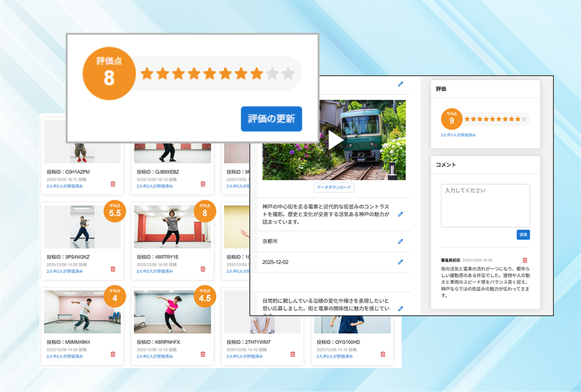The width and height of the screenshot is (581, 392).
Task: Delete the 審査員前田 comment using the trash icon
Action: tap(525, 261)
